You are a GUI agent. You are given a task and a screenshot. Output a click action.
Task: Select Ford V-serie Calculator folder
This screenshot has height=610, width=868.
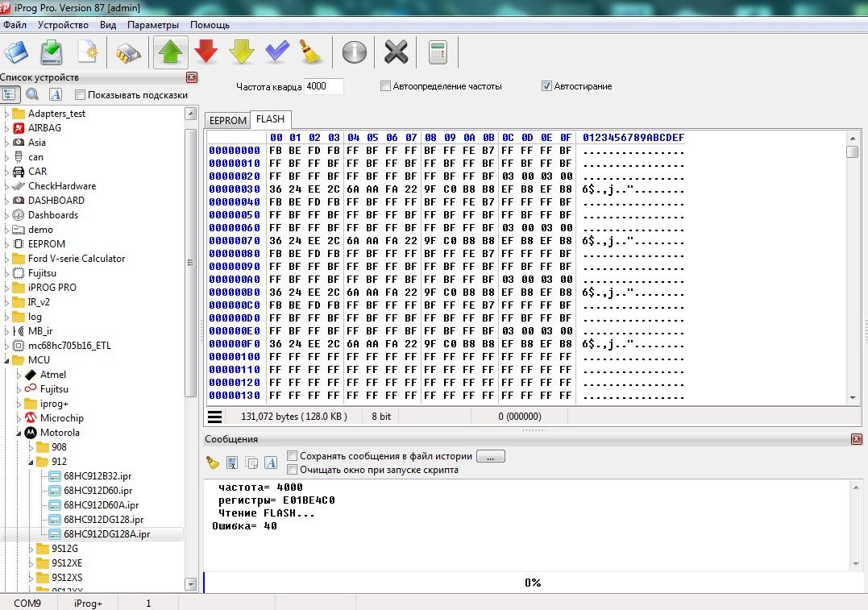77,259
